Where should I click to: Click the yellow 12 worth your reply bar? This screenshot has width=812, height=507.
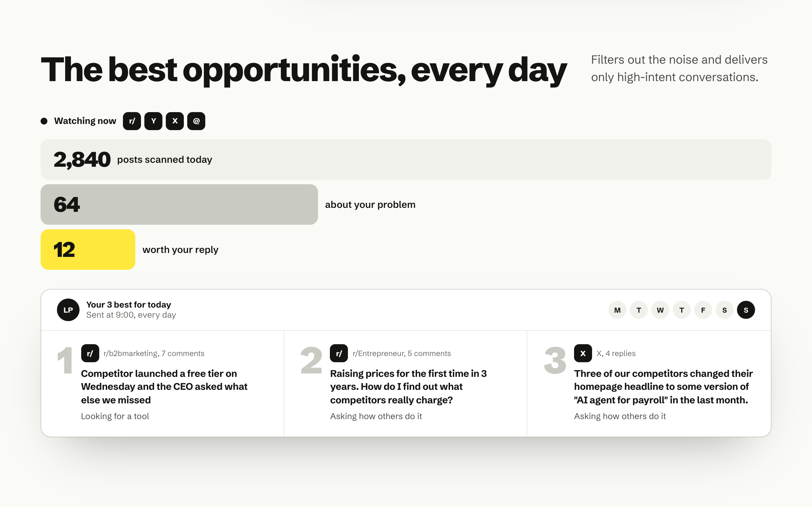[88, 250]
